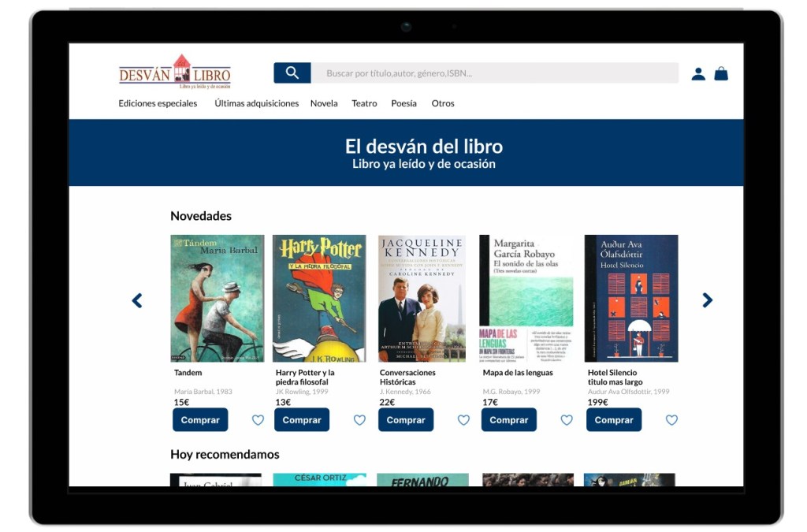807x532 pixels.
Task: Open the shopping bag cart icon
Action: click(721, 74)
